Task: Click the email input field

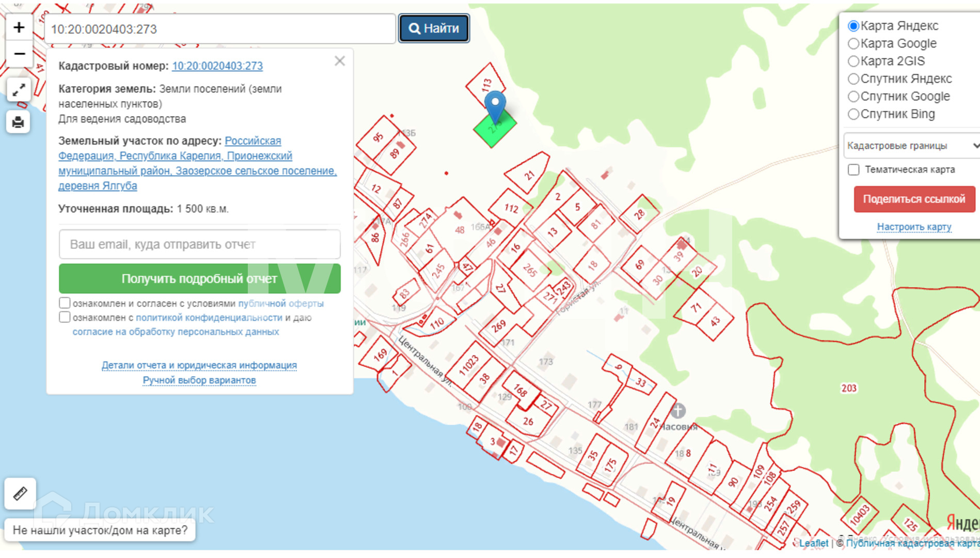Action: click(x=199, y=244)
